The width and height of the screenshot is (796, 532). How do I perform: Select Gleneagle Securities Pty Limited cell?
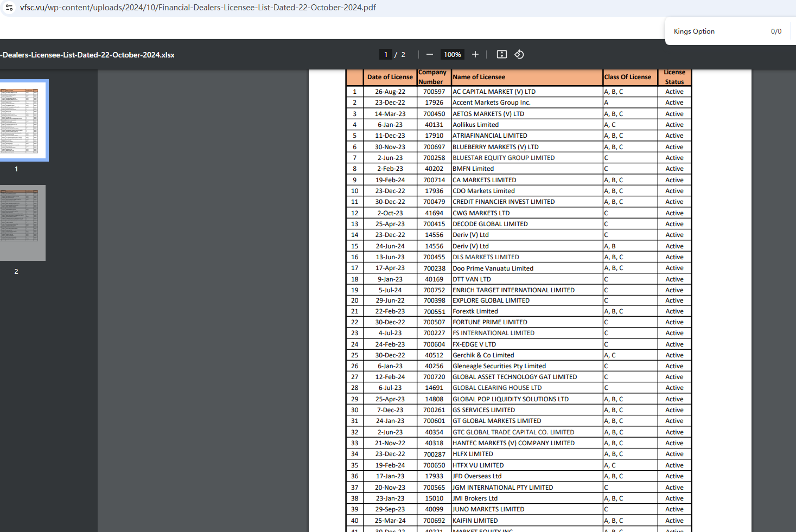tap(527, 366)
